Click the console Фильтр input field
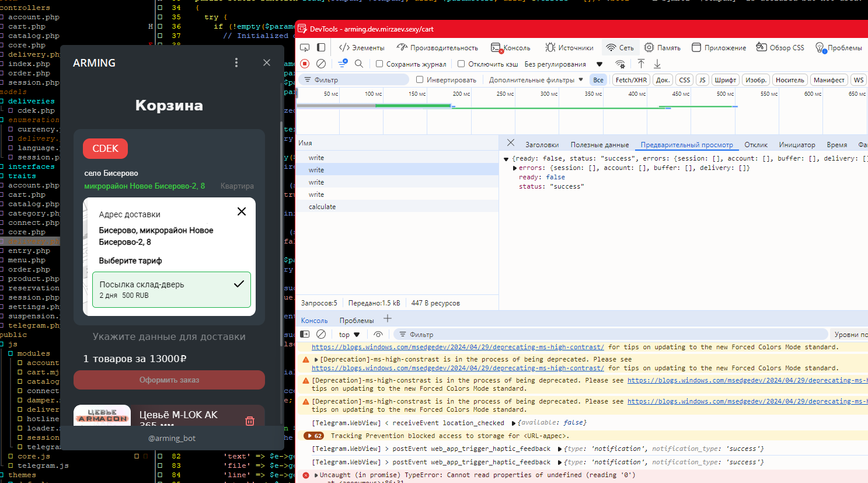 click(x=610, y=334)
